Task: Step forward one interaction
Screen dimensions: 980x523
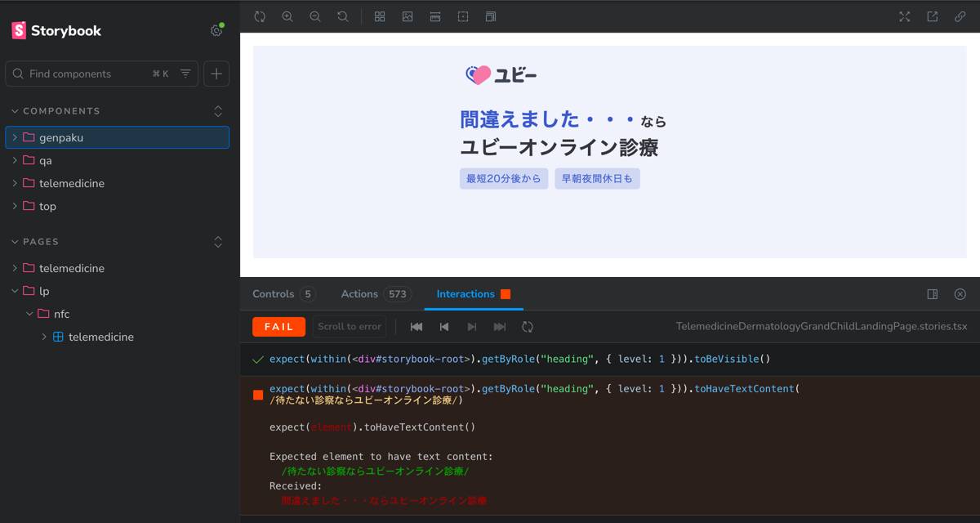Action: 472,327
